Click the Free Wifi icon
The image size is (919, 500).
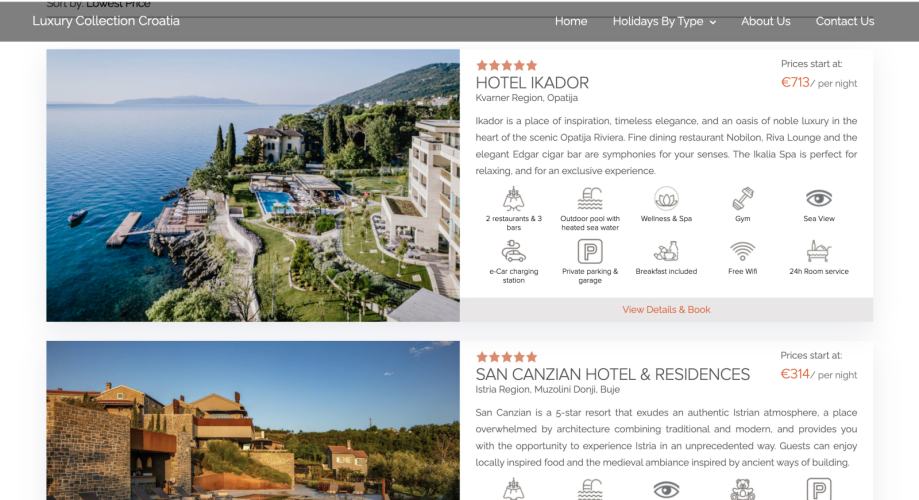tap(743, 251)
